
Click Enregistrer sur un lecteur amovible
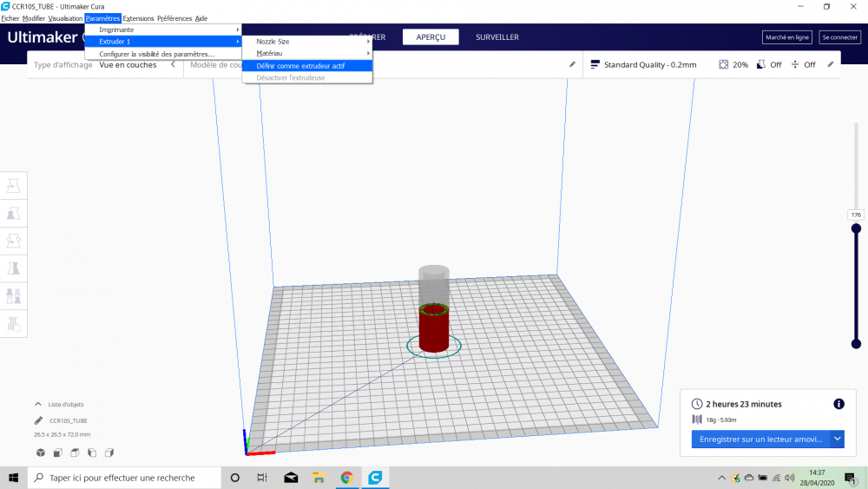[x=760, y=439]
